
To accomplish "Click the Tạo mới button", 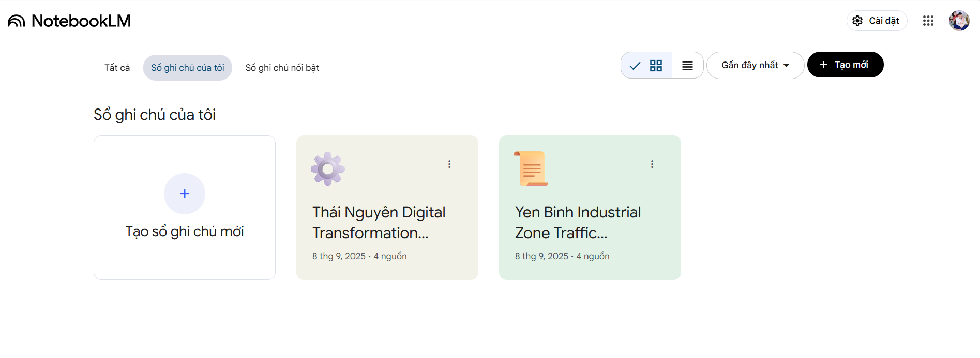I will pos(845,65).
